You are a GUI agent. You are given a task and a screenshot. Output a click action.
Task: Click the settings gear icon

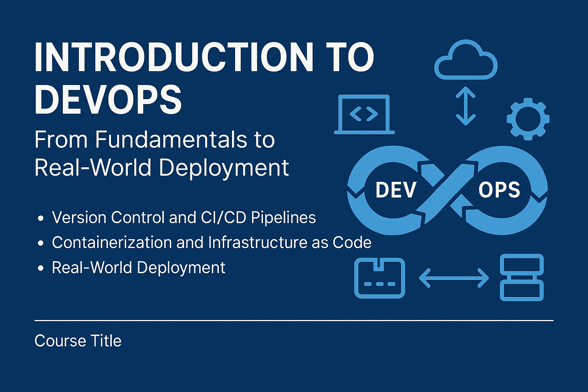point(528,119)
